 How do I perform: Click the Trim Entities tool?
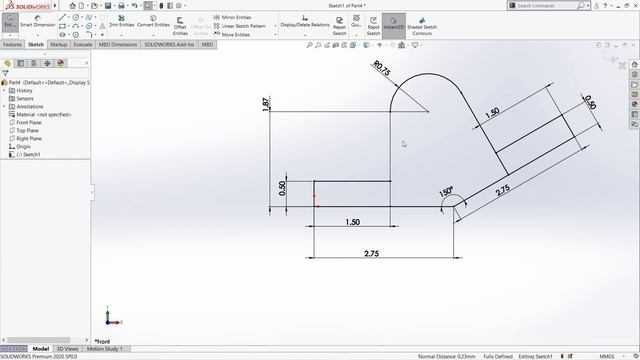click(122, 21)
